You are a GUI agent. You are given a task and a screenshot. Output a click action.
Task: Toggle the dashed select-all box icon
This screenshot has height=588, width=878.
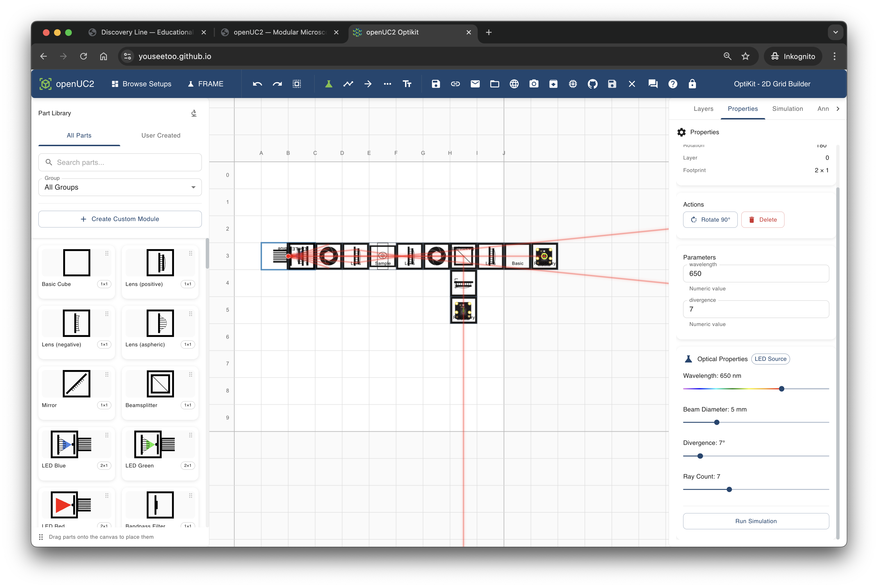pyautogui.click(x=296, y=84)
